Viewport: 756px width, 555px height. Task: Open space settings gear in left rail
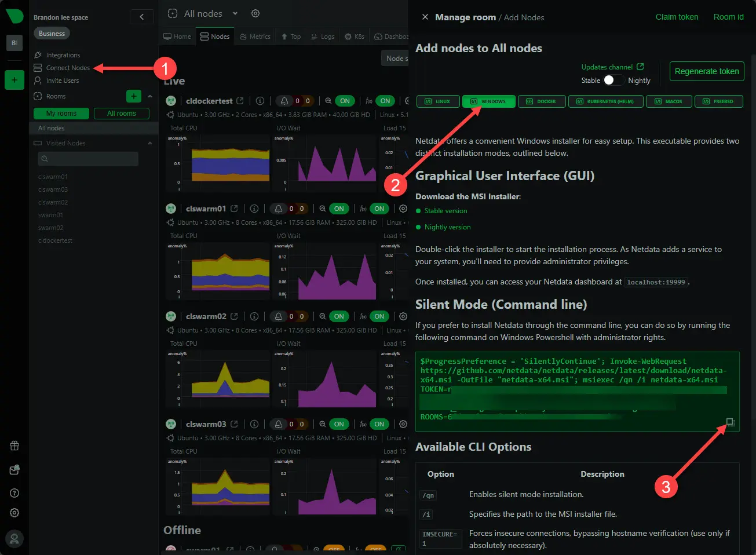click(x=14, y=513)
